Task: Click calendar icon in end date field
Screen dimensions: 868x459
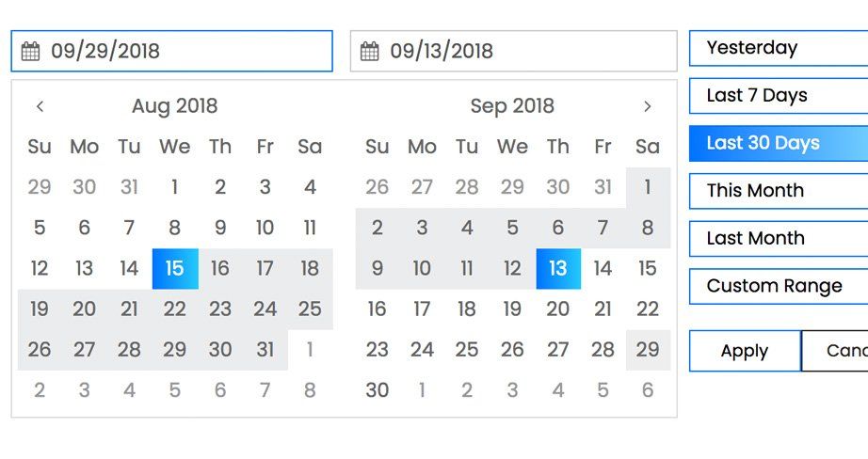Action: point(370,52)
